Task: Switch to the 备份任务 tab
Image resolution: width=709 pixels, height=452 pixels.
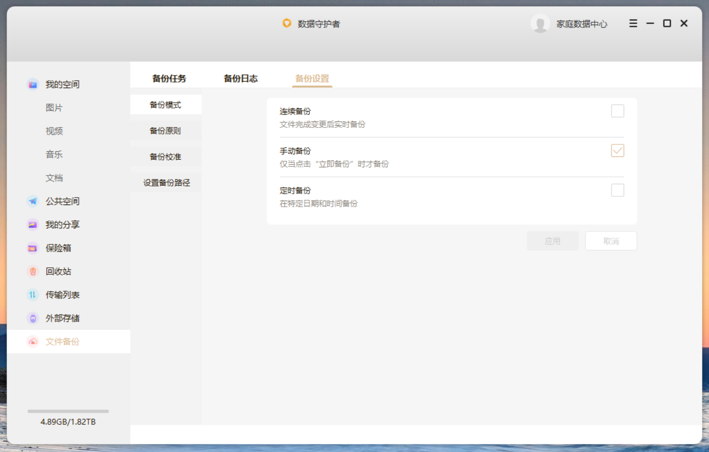Action: [169, 78]
